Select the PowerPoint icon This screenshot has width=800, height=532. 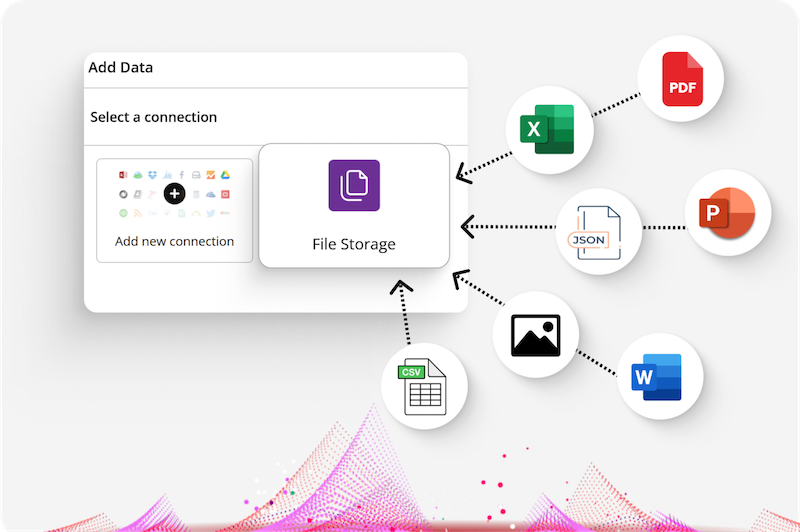[727, 213]
